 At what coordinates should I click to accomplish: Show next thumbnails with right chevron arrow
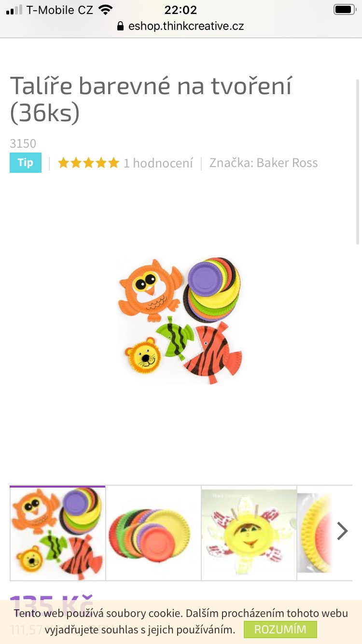pyautogui.click(x=342, y=531)
